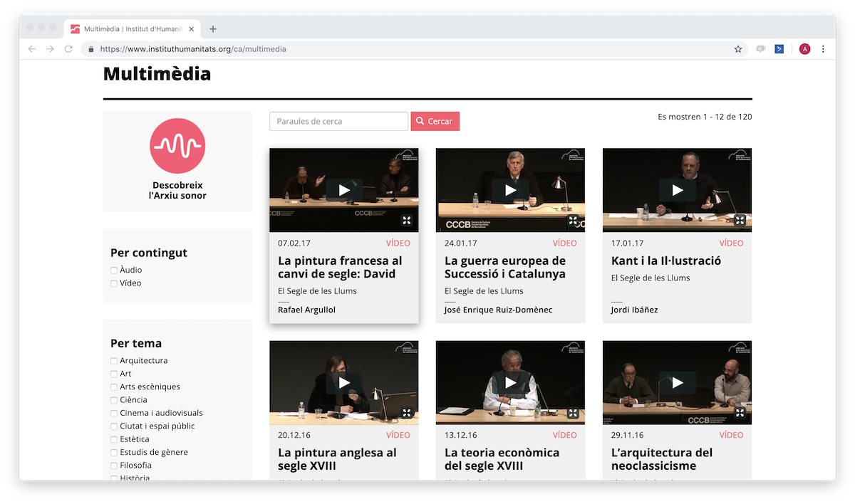Screen dimensions: 855x504
Task: Check the Àudio content filter
Action: click(114, 271)
